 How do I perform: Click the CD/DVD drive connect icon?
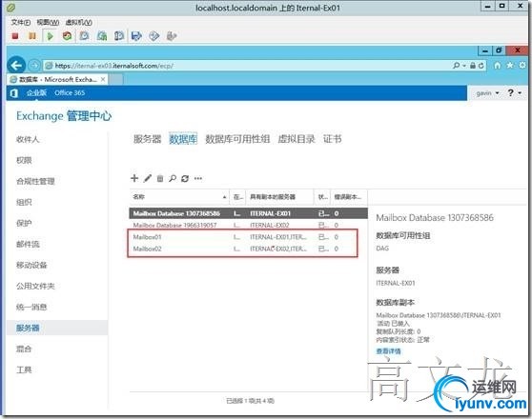pos(154,35)
